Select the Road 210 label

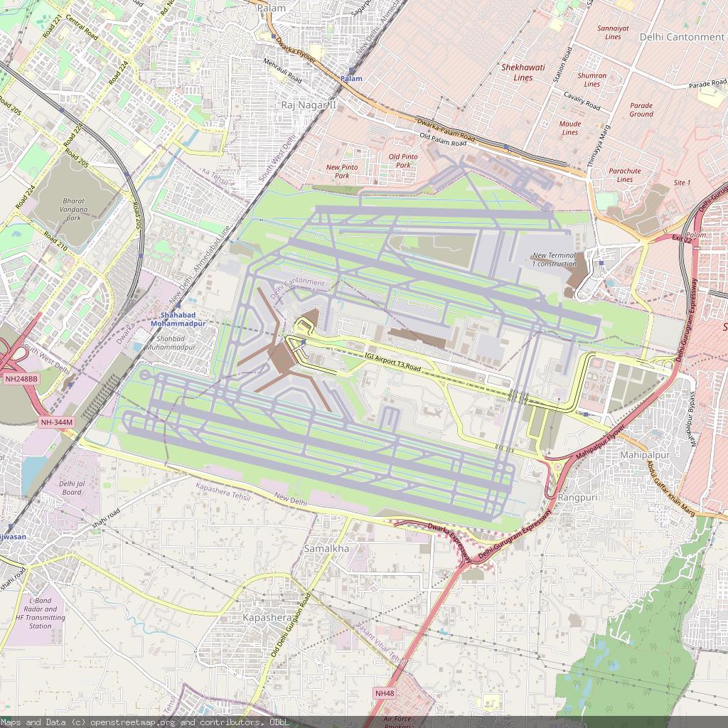[x=55, y=241]
